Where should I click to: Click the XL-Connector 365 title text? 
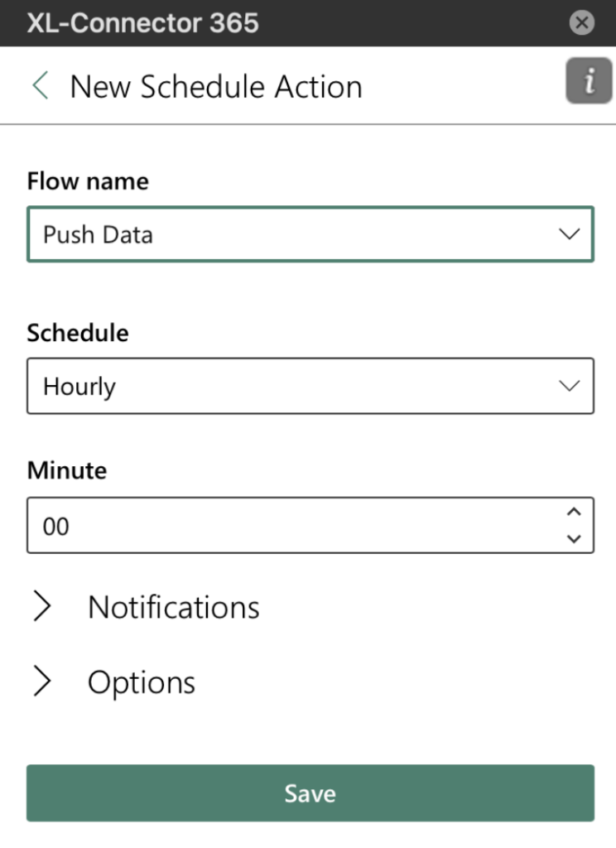pos(142,22)
